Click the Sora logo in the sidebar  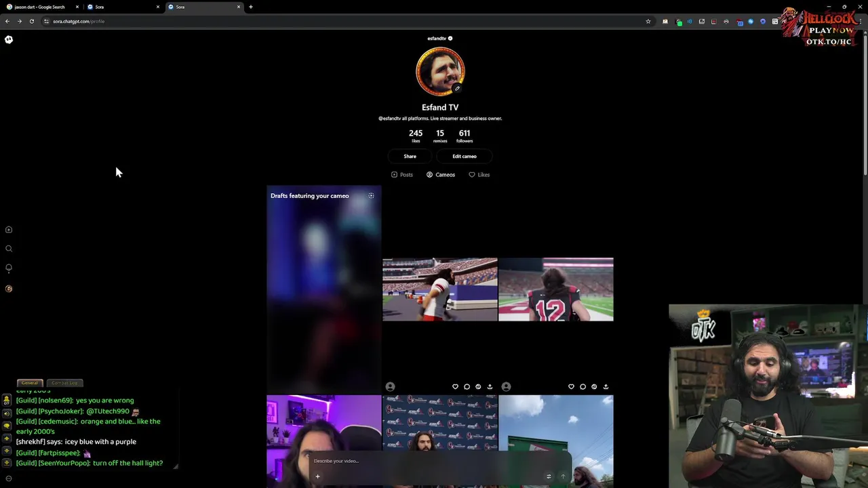click(x=9, y=39)
